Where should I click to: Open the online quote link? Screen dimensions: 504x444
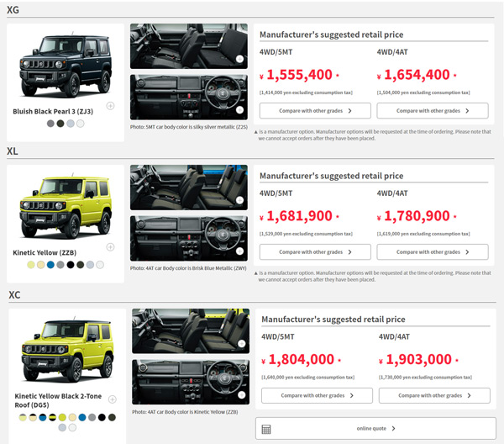tap(375, 429)
